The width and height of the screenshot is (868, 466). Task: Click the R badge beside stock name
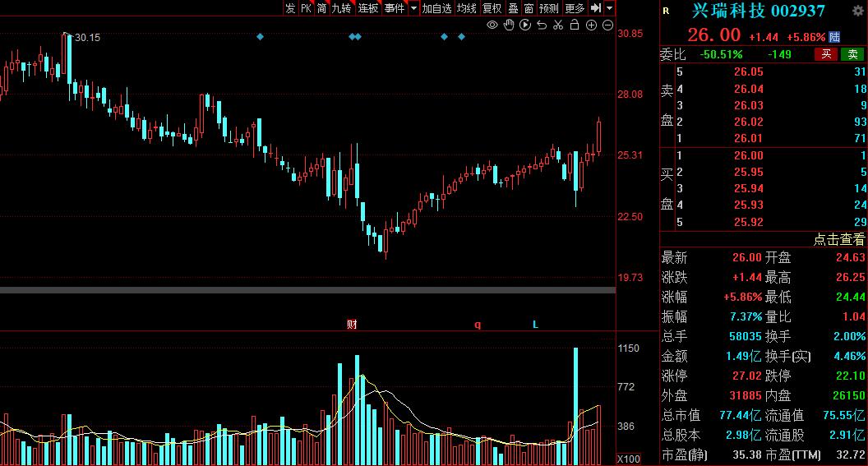coord(666,11)
